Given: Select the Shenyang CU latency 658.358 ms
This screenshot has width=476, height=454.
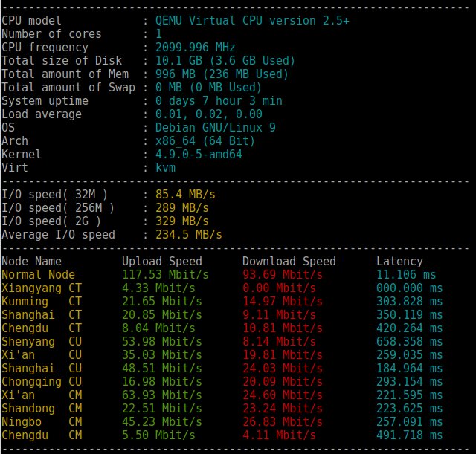Looking at the screenshot, I should tap(410, 342).
